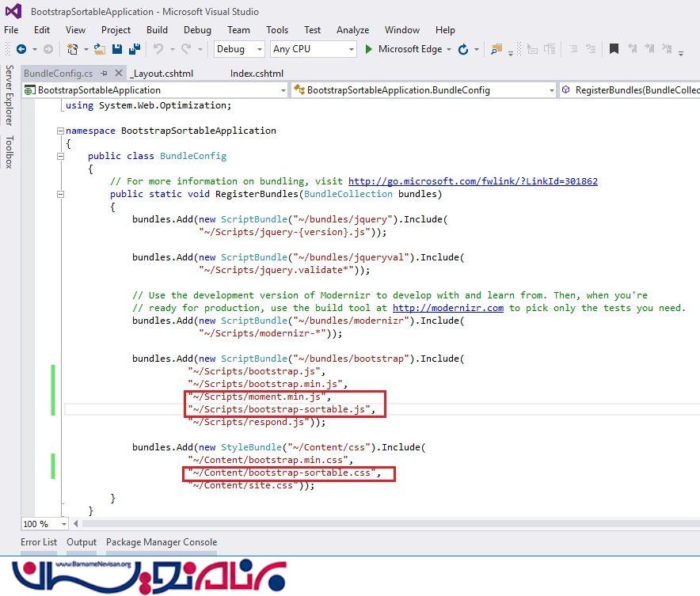This screenshot has height=596, width=700.
Task: Click the Open File folder icon
Action: point(99,49)
